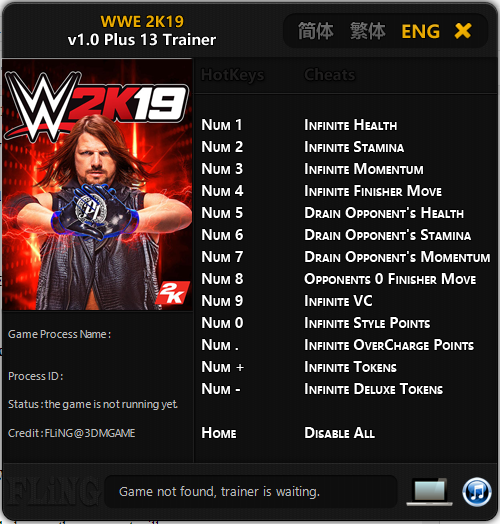Toggle Drain Opponent's Momentum

click(x=397, y=257)
